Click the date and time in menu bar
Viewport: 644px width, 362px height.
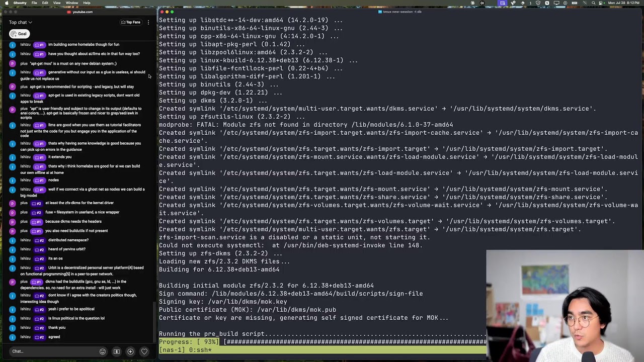[624, 3]
